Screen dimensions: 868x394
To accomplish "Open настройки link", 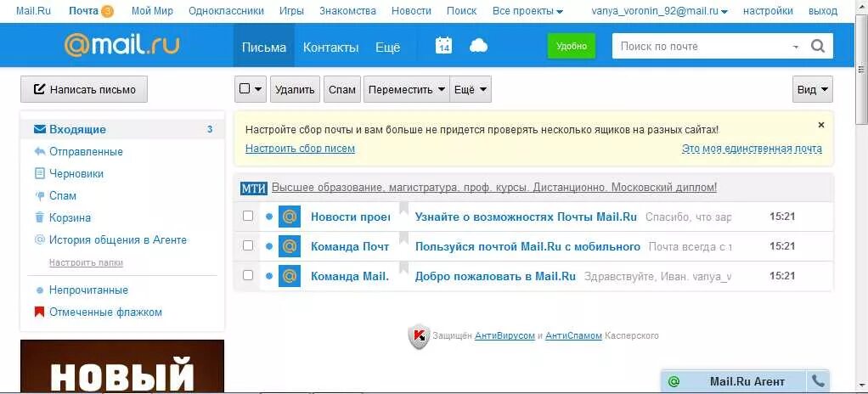I will click(x=768, y=11).
